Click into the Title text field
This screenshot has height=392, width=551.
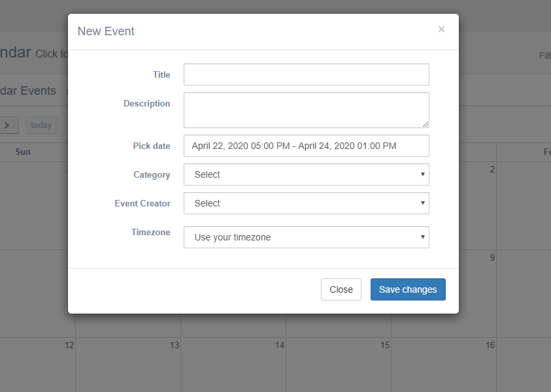[x=306, y=74]
